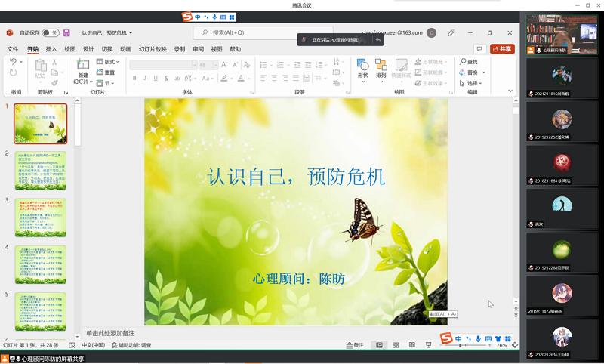The image size is (604, 364).
Task: Open the 幻灯片放映 ribbon tab
Action: pos(153,49)
